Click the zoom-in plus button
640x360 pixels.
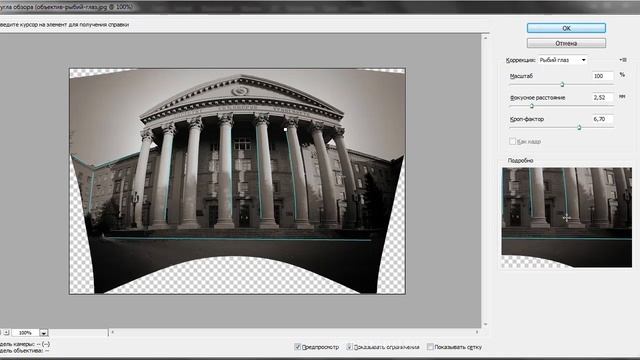(x=7, y=333)
